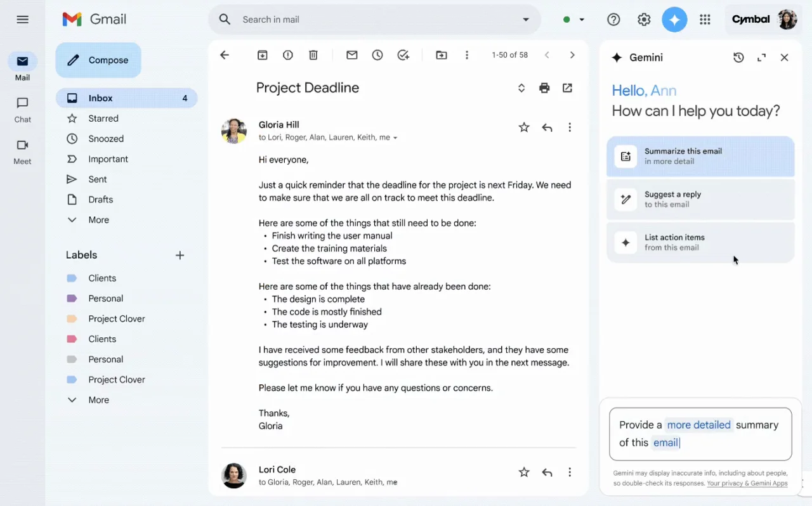The image size is (812, 506).
Task: Switch to the Chat section
Action: (22, 109)
